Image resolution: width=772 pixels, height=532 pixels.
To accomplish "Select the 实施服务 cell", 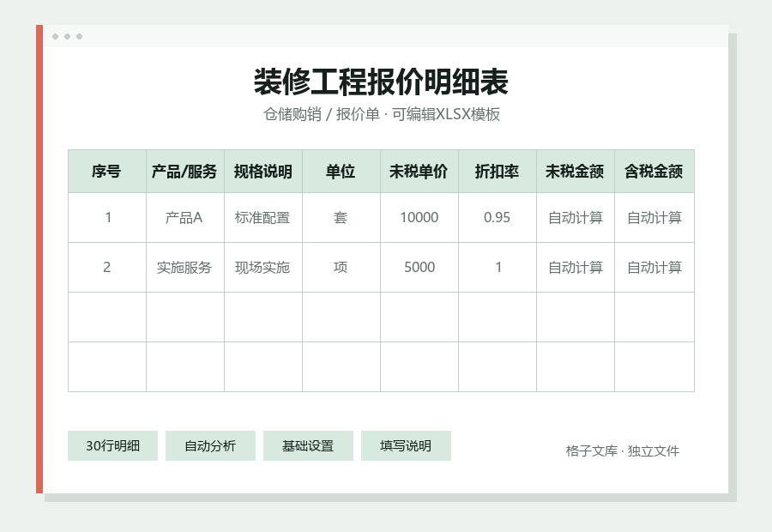I will 185,267.
